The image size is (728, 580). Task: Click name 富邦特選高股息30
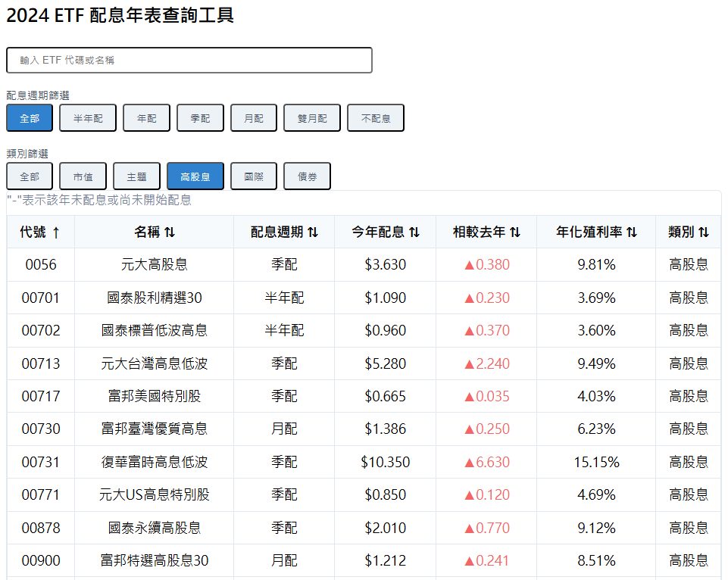pos(154,560)
